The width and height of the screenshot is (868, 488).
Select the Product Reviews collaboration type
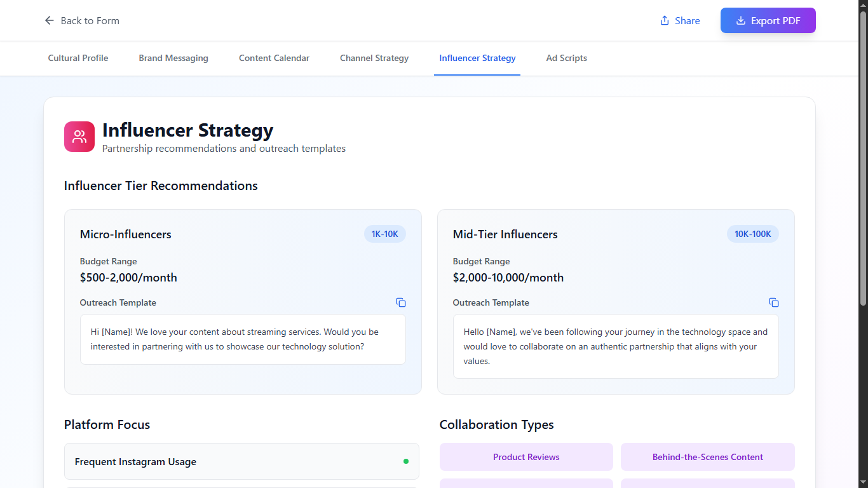(x=526, y=457)
